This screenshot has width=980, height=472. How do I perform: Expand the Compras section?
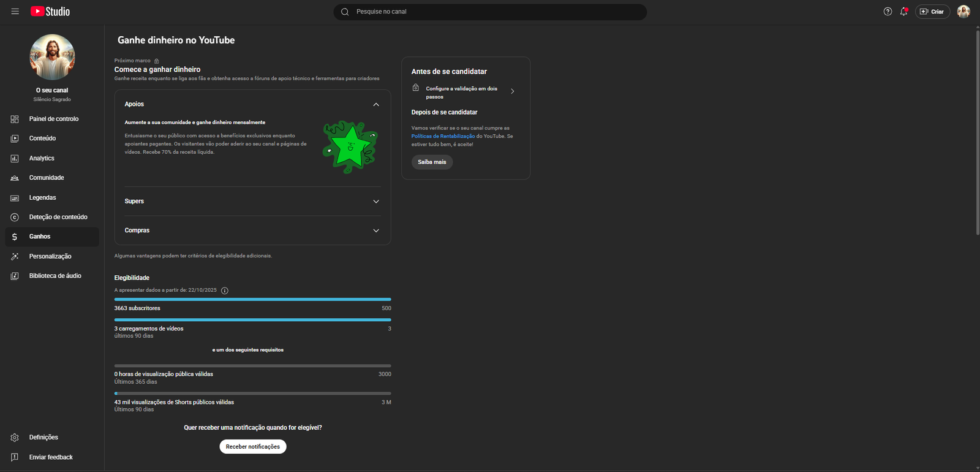(x=375, y=230)
